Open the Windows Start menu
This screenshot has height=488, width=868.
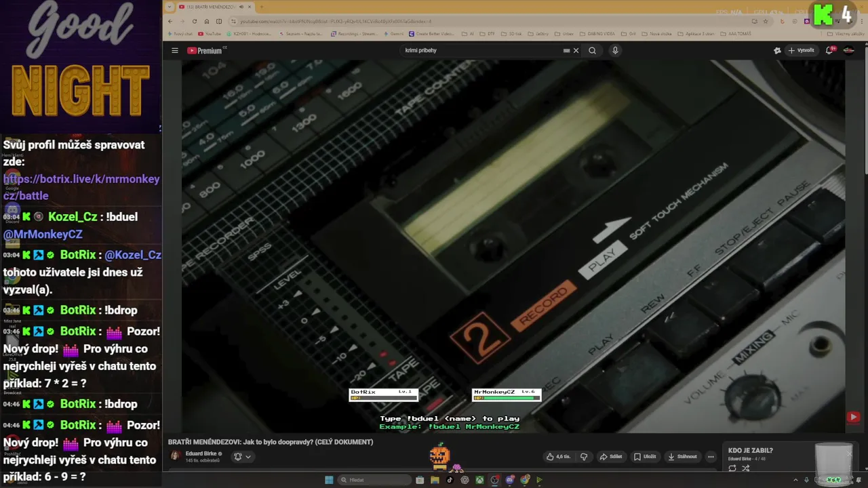[x=329, y=480]
